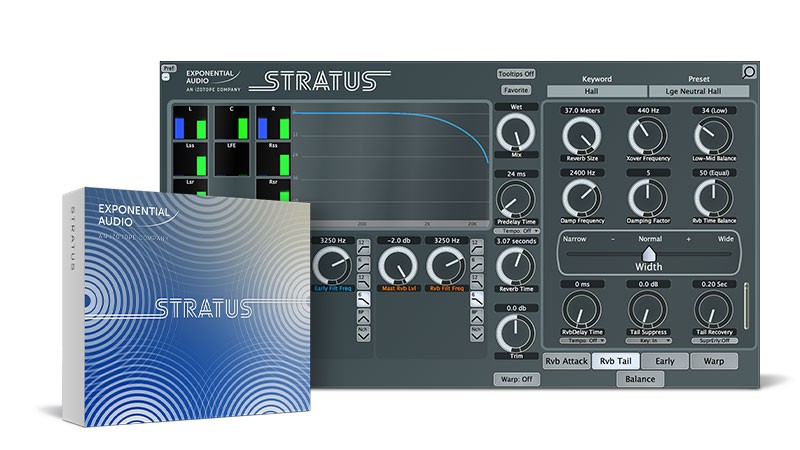This screenshot has width=800, height=450.
Task: Click the Xover Frequency knob
Action: (647, 136)
